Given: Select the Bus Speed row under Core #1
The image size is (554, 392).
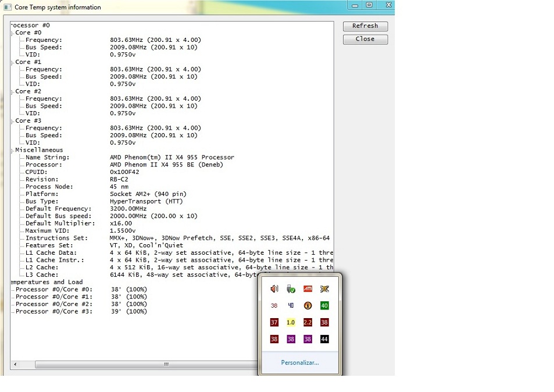Looking at the screenshot, I should coord(111,77).
